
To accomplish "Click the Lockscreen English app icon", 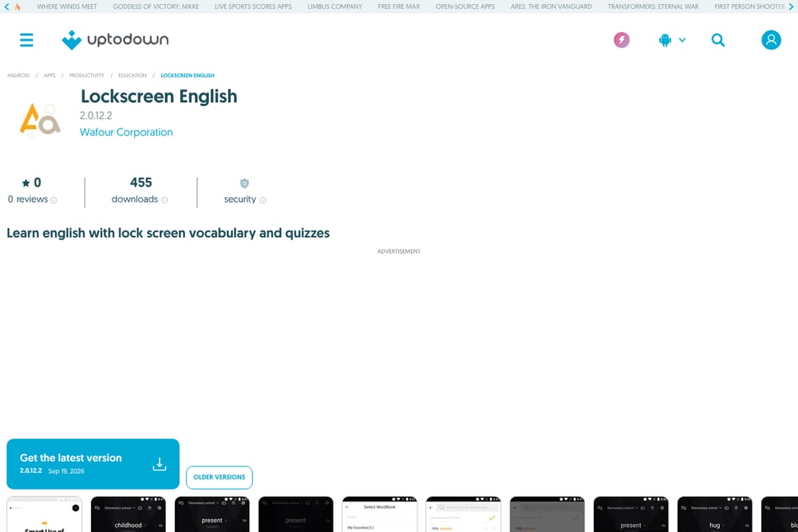I will tap(40, 120).
